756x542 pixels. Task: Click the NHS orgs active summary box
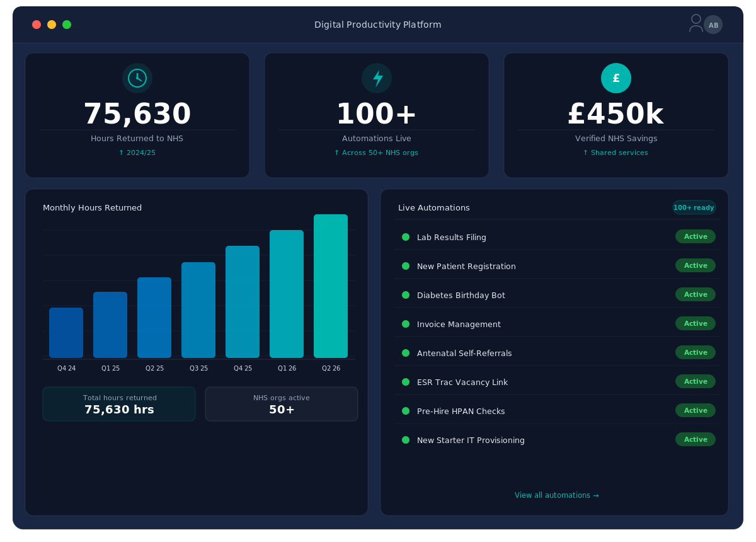click(x=282, y=404)
